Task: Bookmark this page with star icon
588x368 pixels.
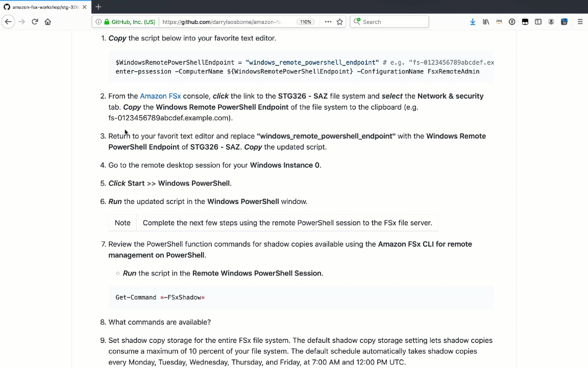Action: pos(340,22)
